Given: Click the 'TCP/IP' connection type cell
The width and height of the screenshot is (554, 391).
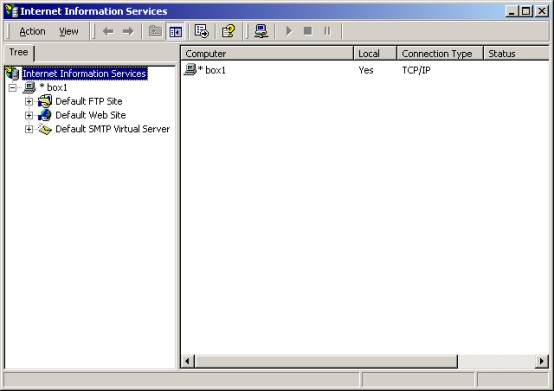Looking at the screenshot, I should 416,70.
